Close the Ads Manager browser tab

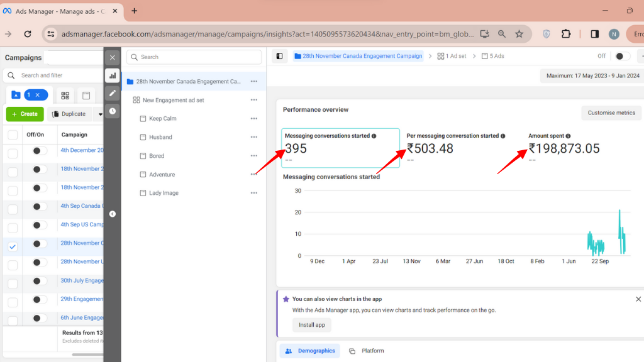point(115,11)
